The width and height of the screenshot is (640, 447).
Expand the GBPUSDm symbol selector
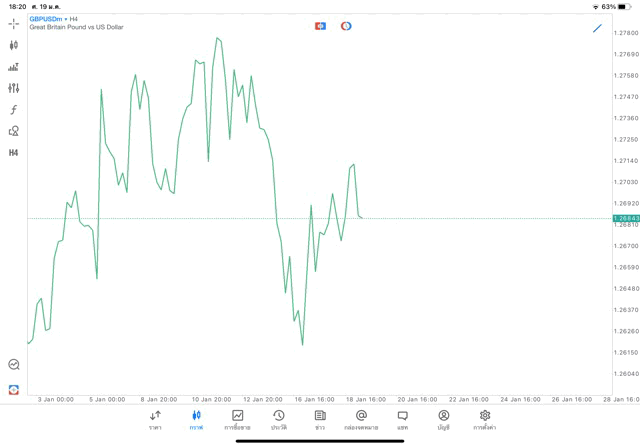tap(47, 18)
